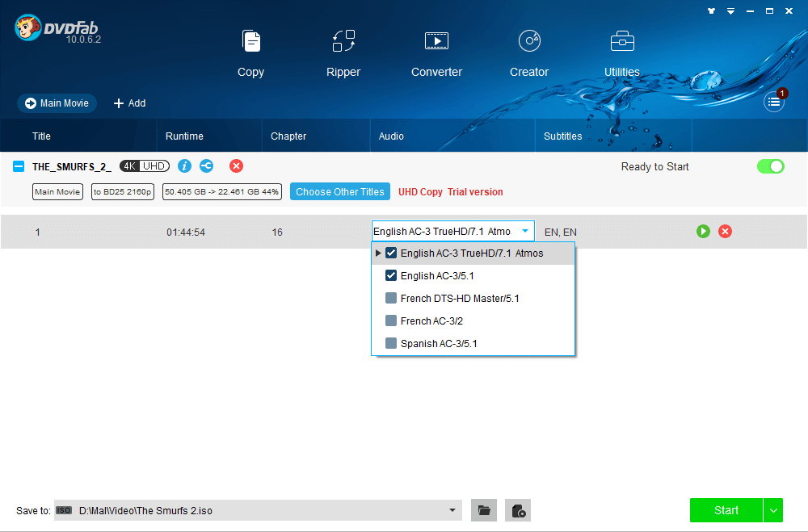The image size is (808, 532).
Task: Click the Add button
Action: point(129,103)
